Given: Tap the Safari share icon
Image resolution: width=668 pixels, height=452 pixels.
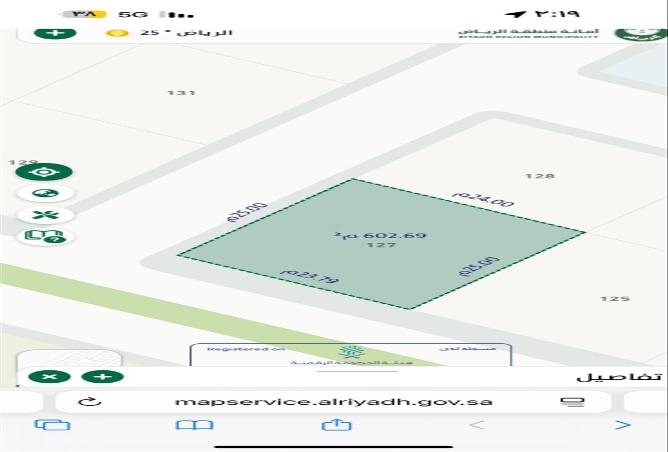Looking at the screenshot, I should (x=337, y=424).
